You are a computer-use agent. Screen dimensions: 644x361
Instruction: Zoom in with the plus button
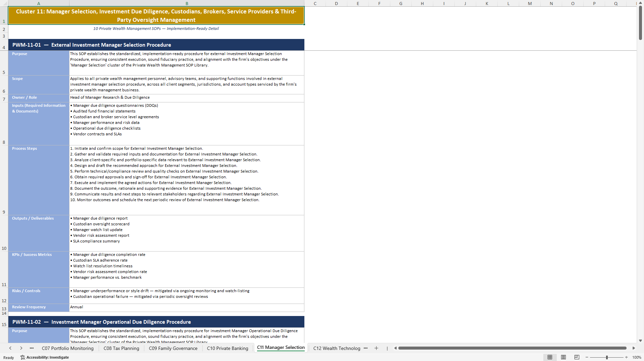626,357
